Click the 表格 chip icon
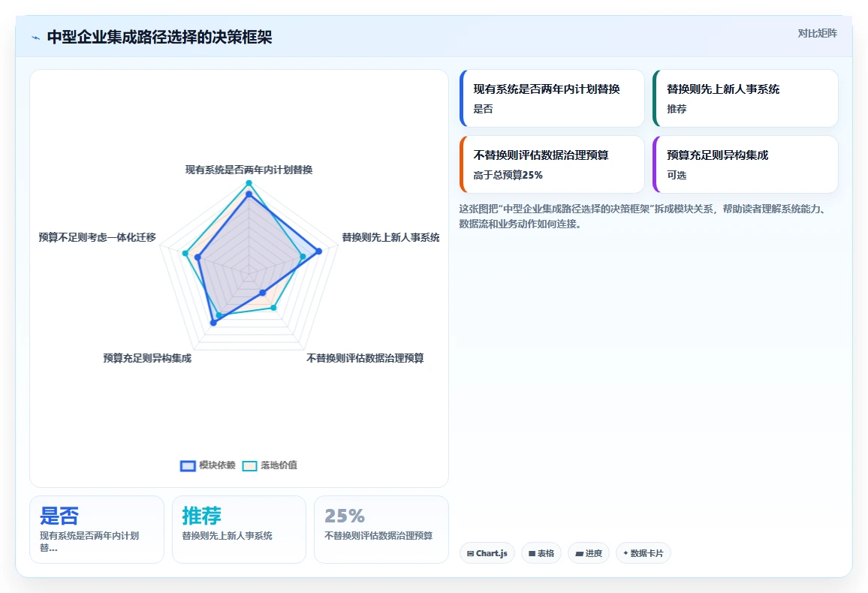This screenshot has height=593, width=868. pos(532,553)
